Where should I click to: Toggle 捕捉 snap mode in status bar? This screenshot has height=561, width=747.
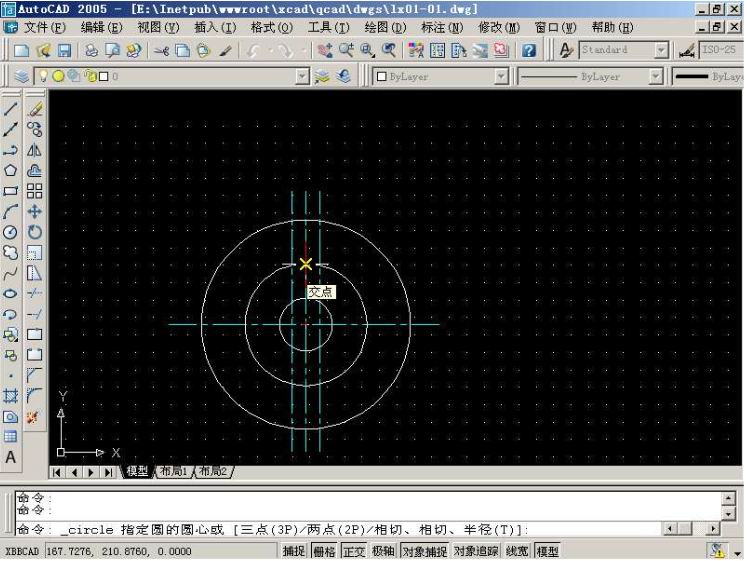(x=293, y=551)
